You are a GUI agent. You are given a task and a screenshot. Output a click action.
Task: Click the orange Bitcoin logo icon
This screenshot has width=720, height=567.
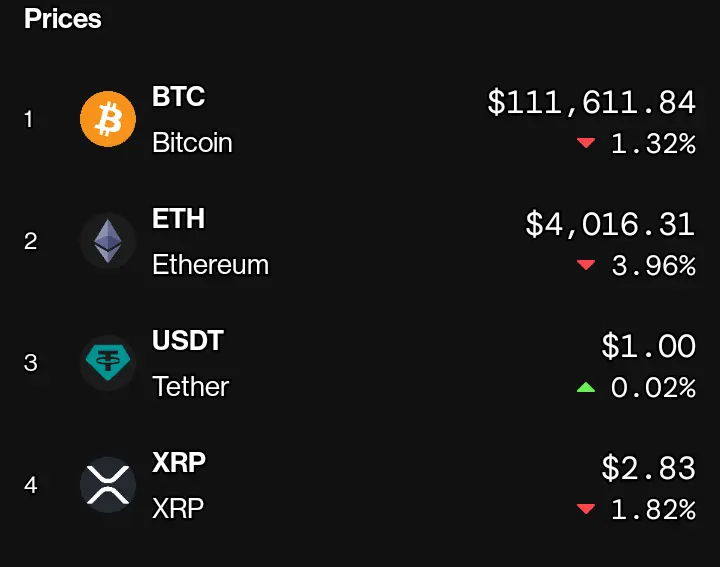[108, 119]
